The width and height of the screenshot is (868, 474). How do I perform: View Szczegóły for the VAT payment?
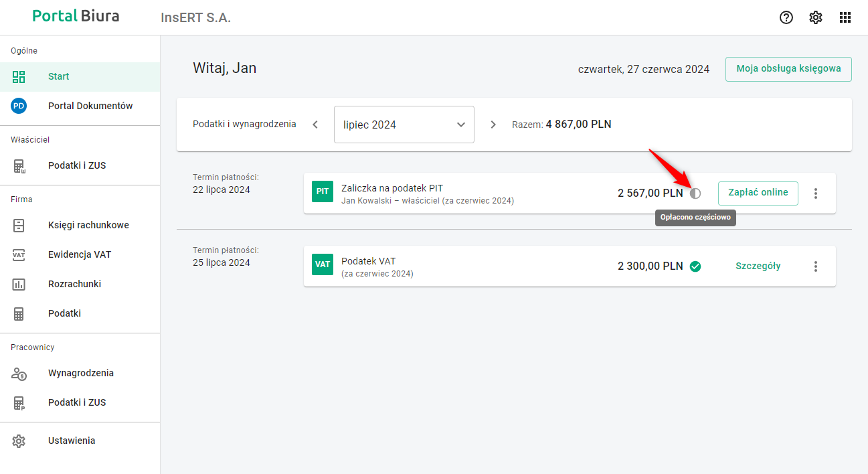(758, 266)
